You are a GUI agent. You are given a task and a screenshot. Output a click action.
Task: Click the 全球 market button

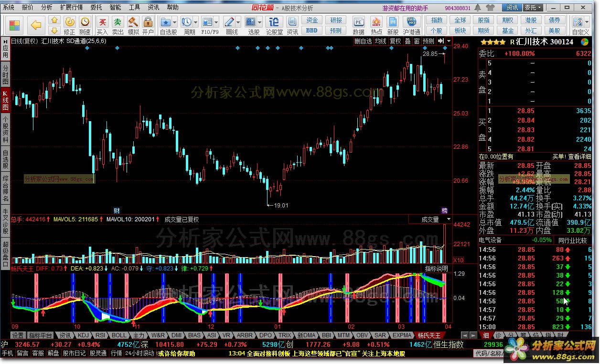click(x=460, y=20)
